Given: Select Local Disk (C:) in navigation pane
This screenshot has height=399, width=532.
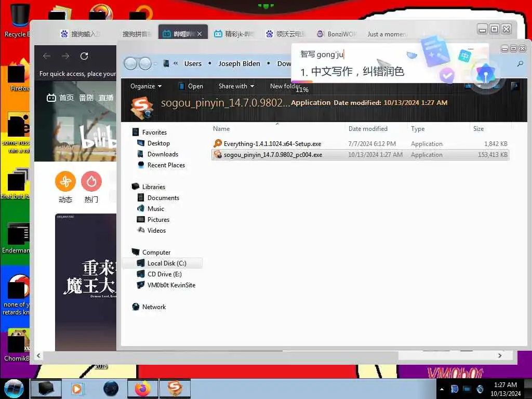Looking at the screenshot, I should (162, 263).
